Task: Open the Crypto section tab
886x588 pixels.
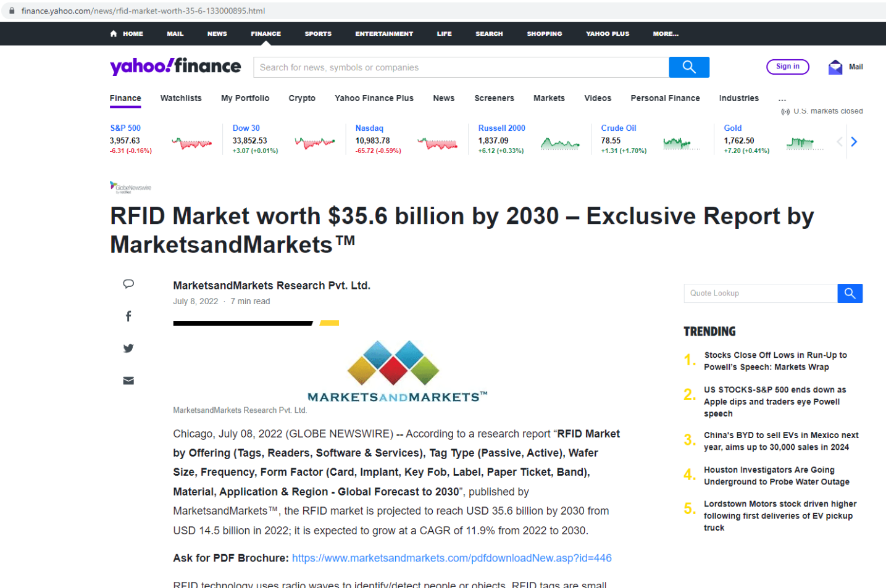Action: pos(302,98)
